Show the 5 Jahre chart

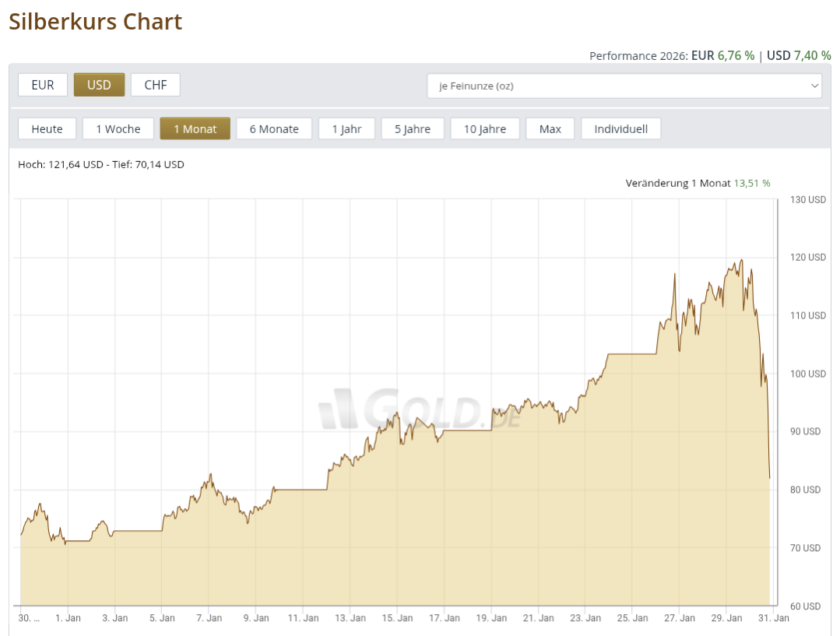pos(412,128)
